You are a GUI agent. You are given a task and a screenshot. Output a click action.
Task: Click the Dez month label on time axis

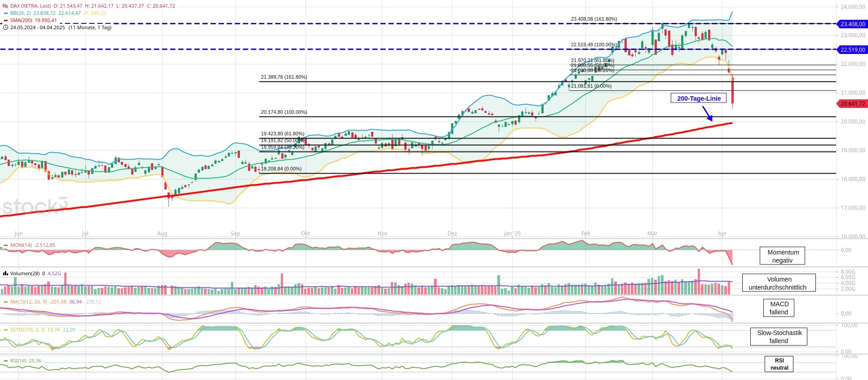click(x=452, y=233)
